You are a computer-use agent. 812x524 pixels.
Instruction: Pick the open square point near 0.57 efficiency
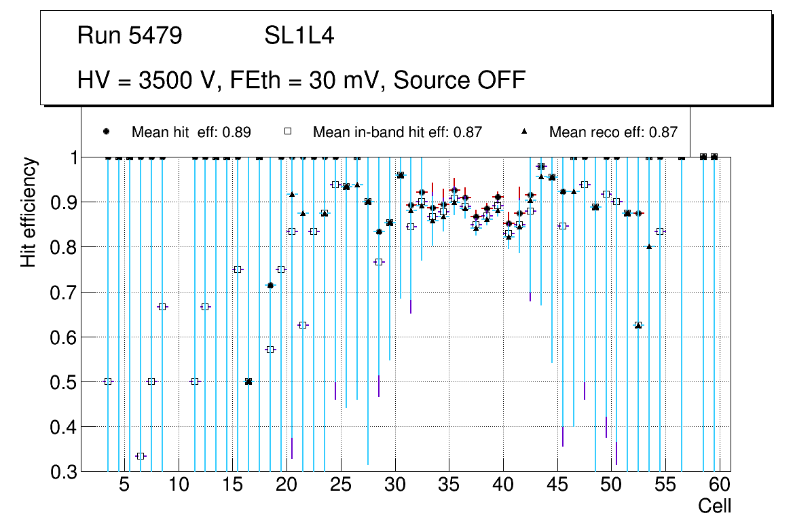270,350
